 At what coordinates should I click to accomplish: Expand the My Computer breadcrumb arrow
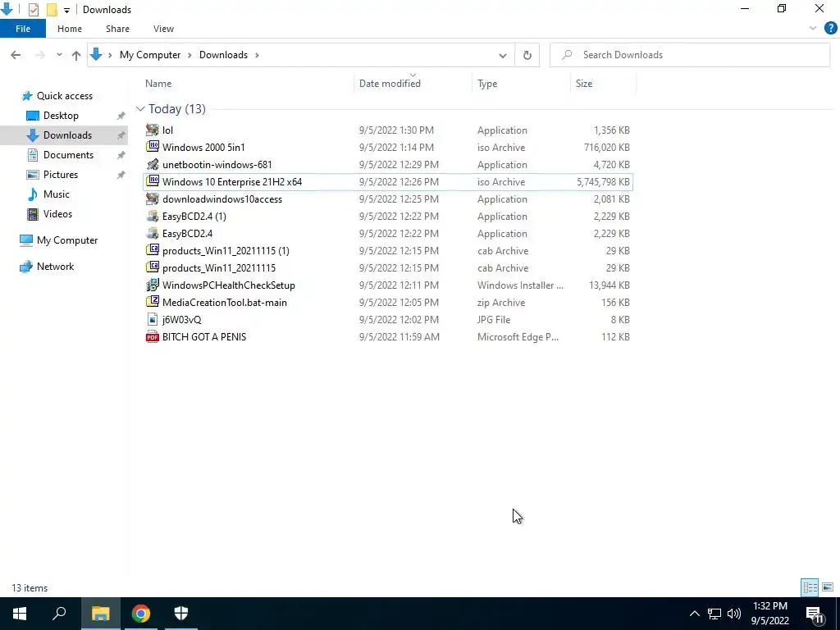click(189, 55)
